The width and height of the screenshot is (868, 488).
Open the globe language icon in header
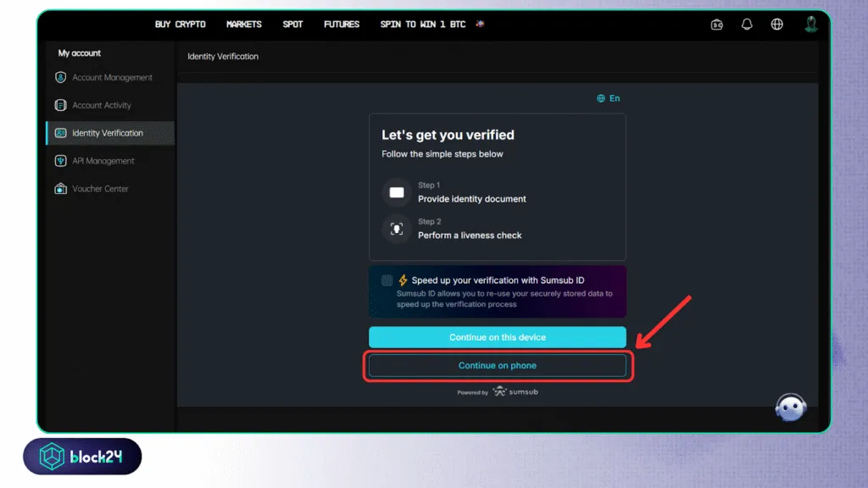[776, 25]
